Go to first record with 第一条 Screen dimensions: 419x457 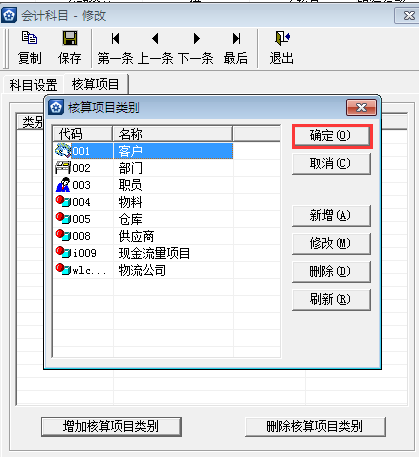click(115, 39)
